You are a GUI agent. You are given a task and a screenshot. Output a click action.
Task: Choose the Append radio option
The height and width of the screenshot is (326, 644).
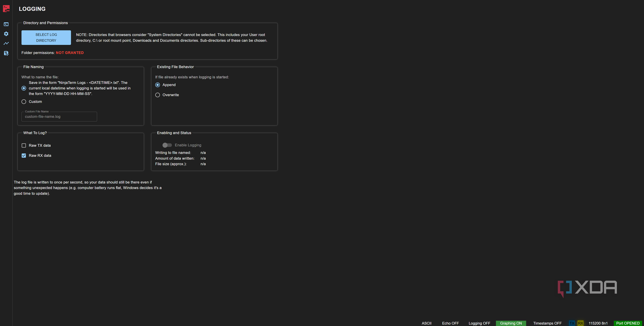coord(158,85)
